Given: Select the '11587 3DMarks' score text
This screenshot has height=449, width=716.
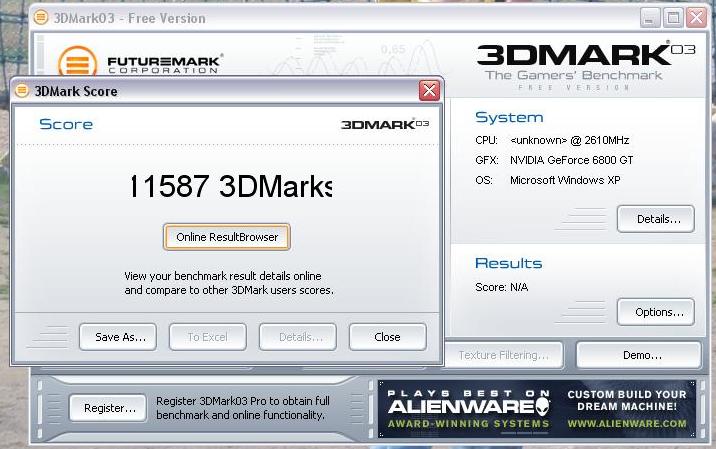Looking at the screenshot, I should pos(231,186).
